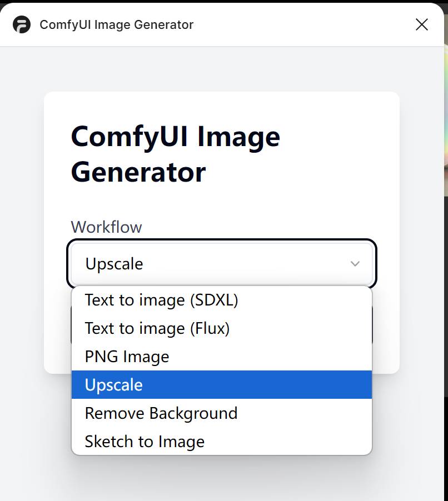
Task: Click the partially visible image at the right edge
Action: point(444,111)
